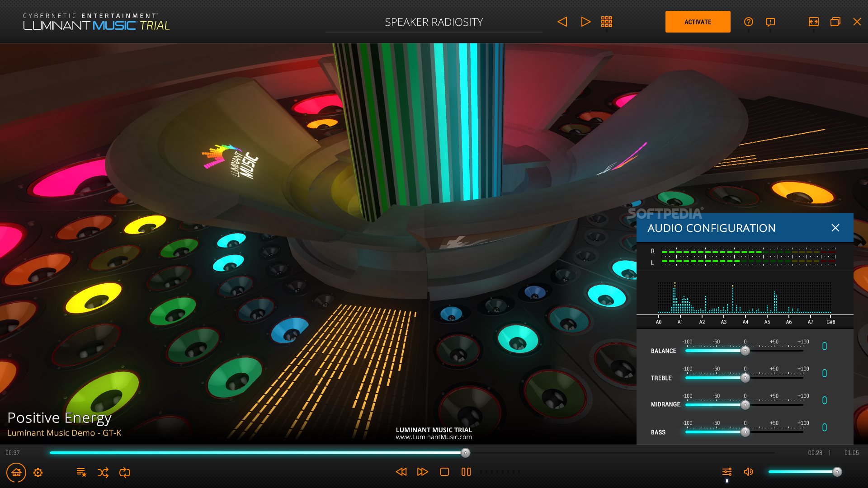Click the spectrum analyzer display
The width and height of the screenshot is (868, 488).
[745, 297]
